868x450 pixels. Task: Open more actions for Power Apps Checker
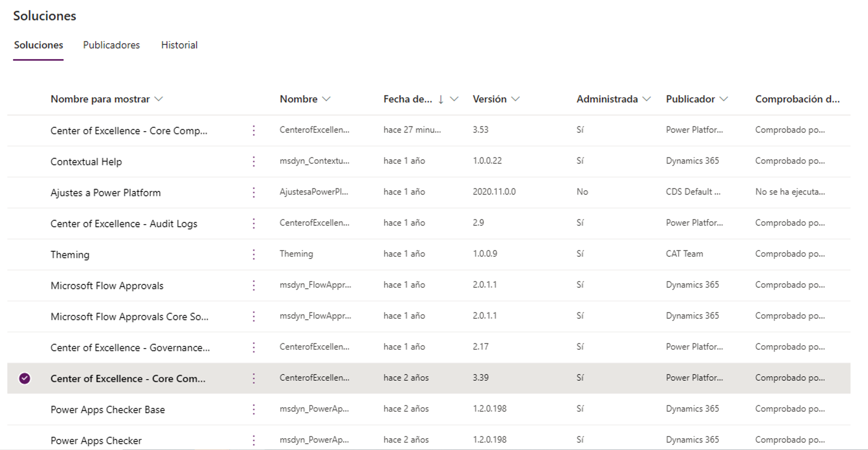click(x=254, y=440)
